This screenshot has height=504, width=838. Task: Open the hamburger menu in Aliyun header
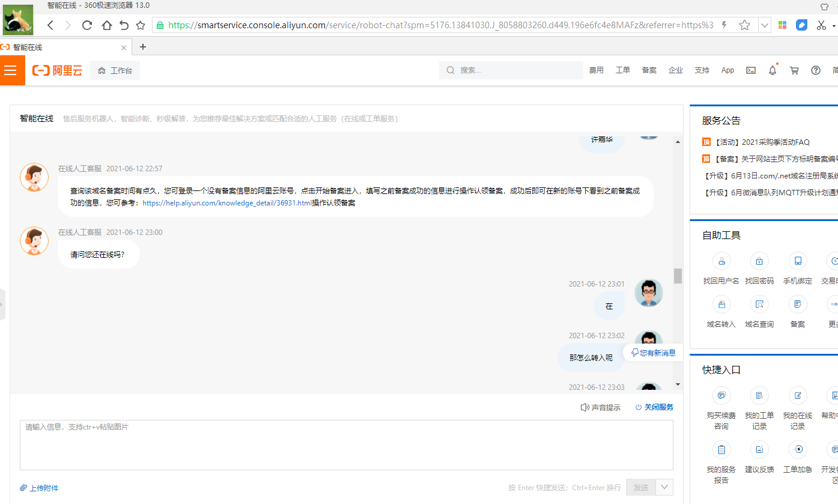10,70
